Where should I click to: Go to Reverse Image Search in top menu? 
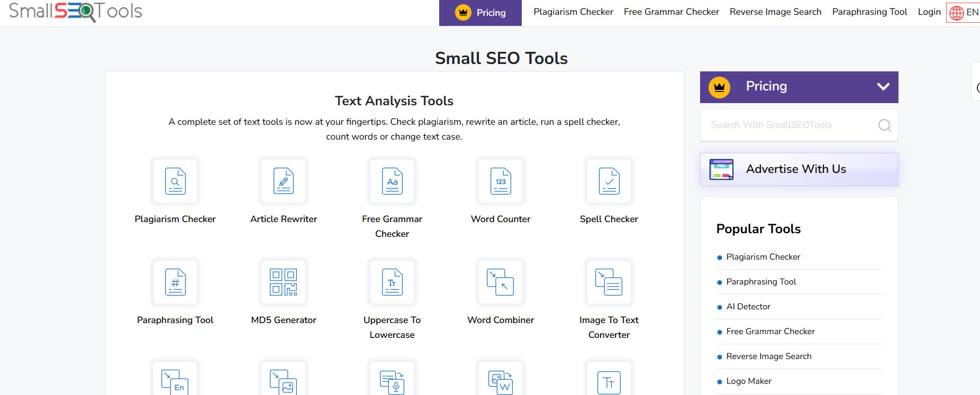[775, 12]
